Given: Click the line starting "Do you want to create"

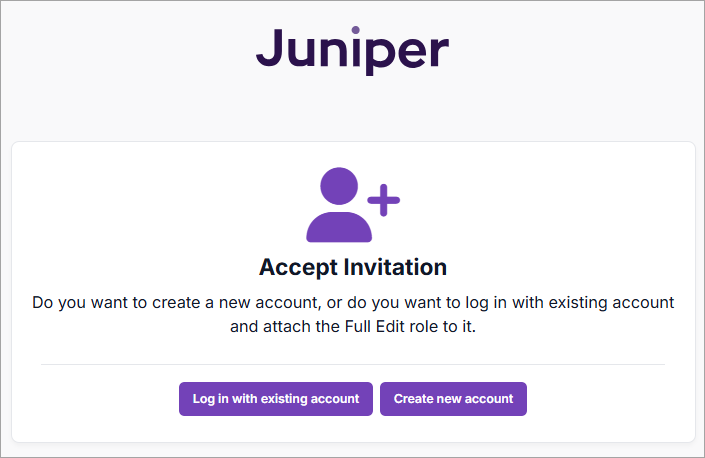Looking at the screenshot, I should click(352, 301).
